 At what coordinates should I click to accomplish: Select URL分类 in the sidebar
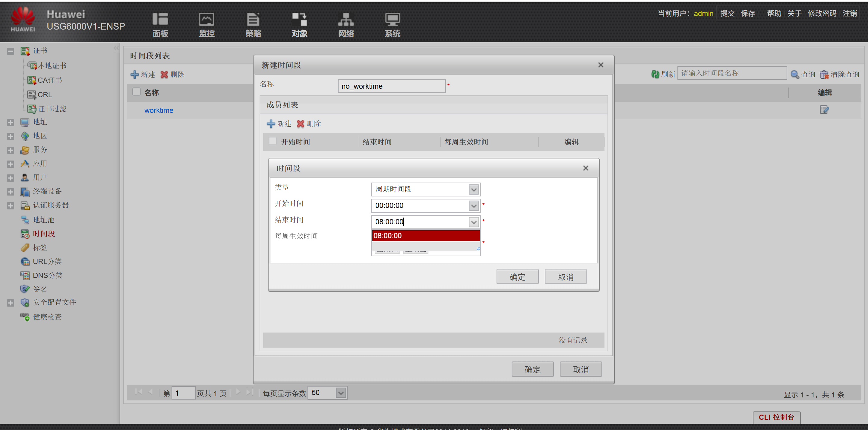tap(47, 261)
